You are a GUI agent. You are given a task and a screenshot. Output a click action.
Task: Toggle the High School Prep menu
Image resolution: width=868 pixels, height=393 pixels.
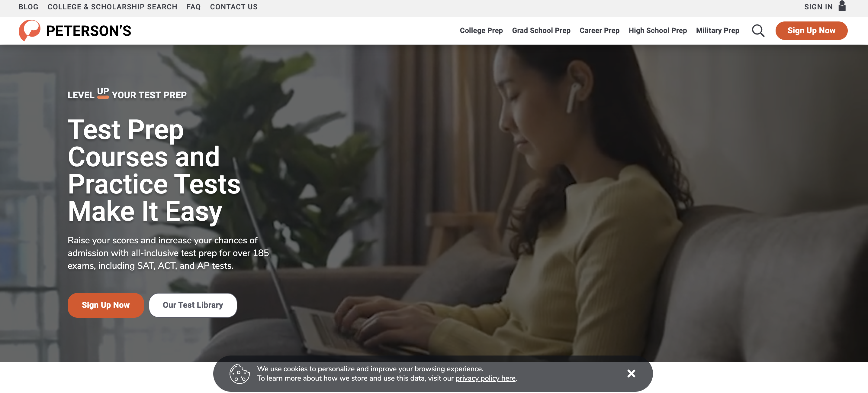658,31
